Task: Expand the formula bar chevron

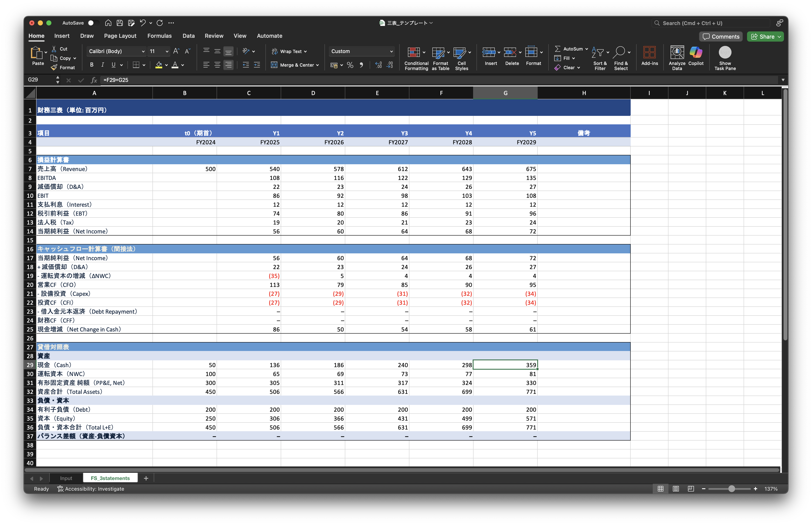Action: pyautogui.click(x=783, y=80)
